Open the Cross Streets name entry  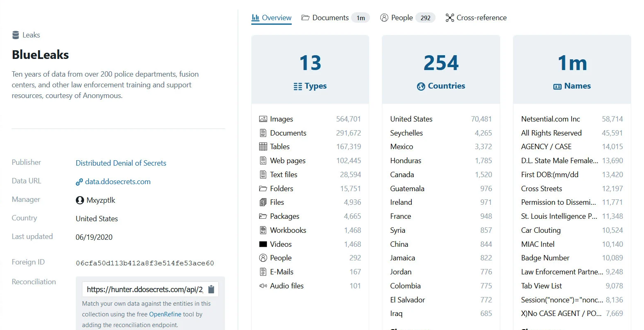pos(572,189)
